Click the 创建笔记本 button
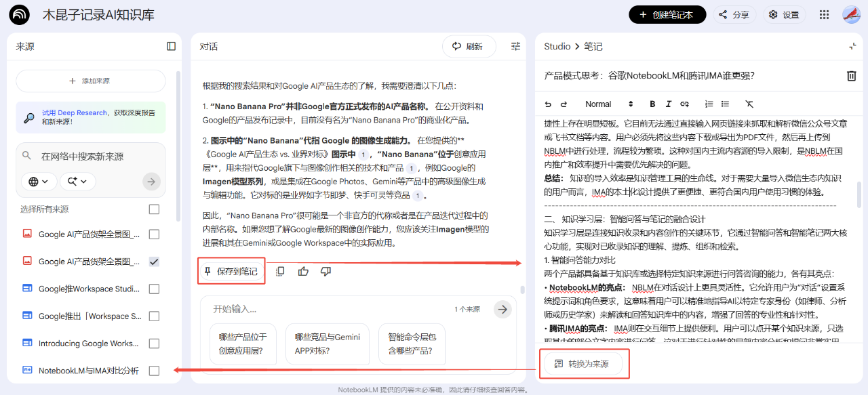The width and height of the screenshot is (868, 395). [667, 14]
